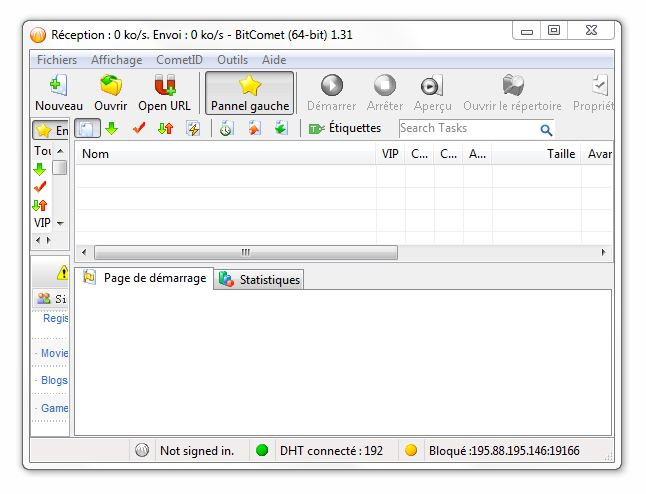This screenshot has width=646, height=494.
Task: Open the Étiquettes tags button
Action: click(345, 129)
